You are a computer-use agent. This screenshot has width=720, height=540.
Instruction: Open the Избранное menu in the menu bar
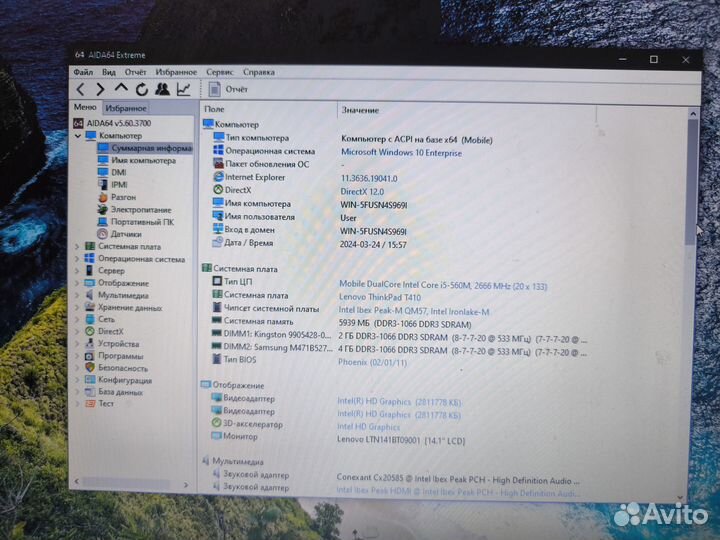176,72
